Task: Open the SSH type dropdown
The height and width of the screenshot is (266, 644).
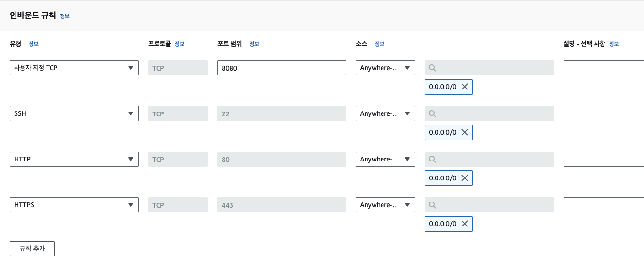Action: tap(74, 113)
